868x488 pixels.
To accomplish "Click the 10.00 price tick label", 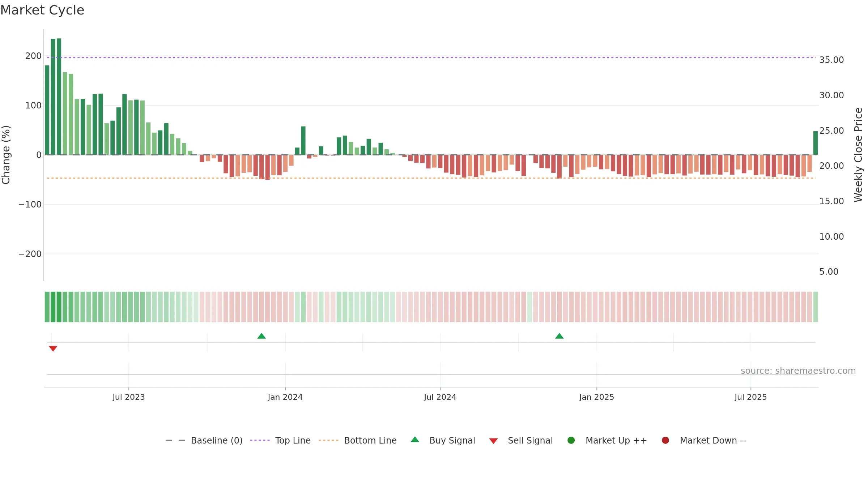I will [831, 237].
